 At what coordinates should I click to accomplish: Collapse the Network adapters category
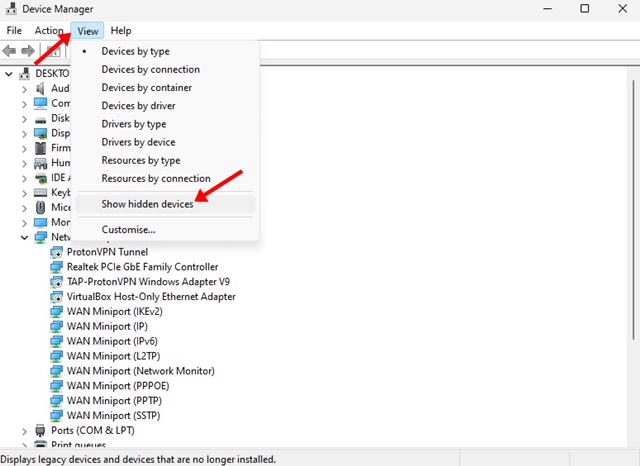(25, 238)
